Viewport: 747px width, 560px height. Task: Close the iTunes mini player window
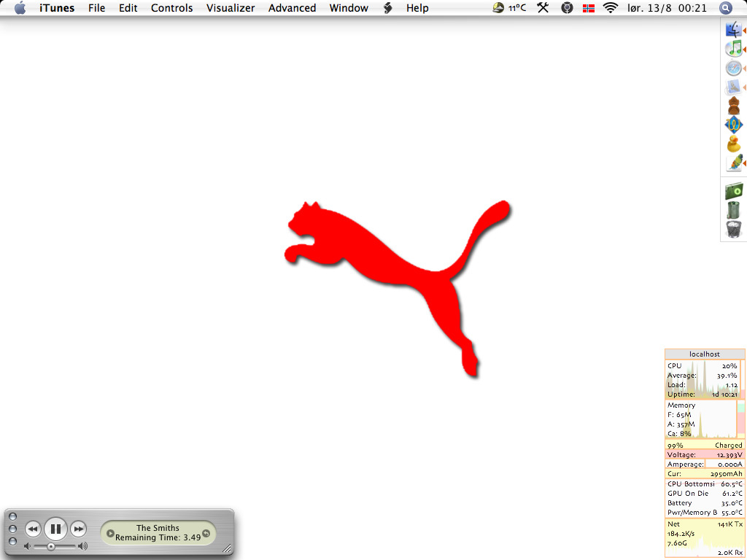[x=13, y=517]
